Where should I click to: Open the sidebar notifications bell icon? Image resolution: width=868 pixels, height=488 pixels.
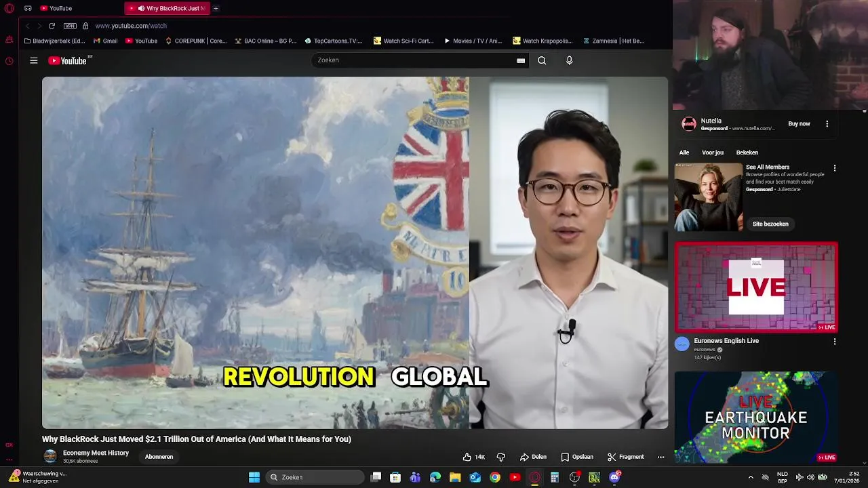click(x=9, y=39)
